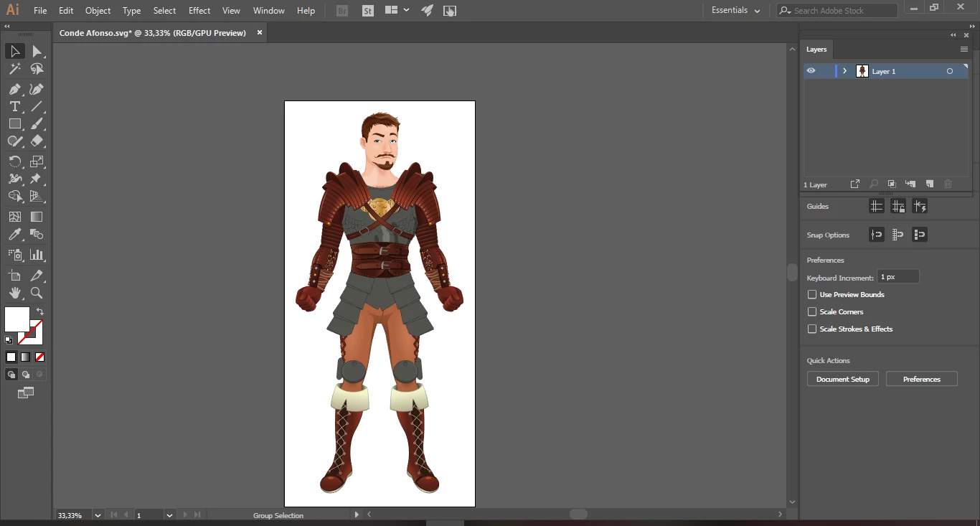The height and width of the screenshot is (526, 980).
Task: Click the Delete Selection trash icon
Action: [948, 184]
